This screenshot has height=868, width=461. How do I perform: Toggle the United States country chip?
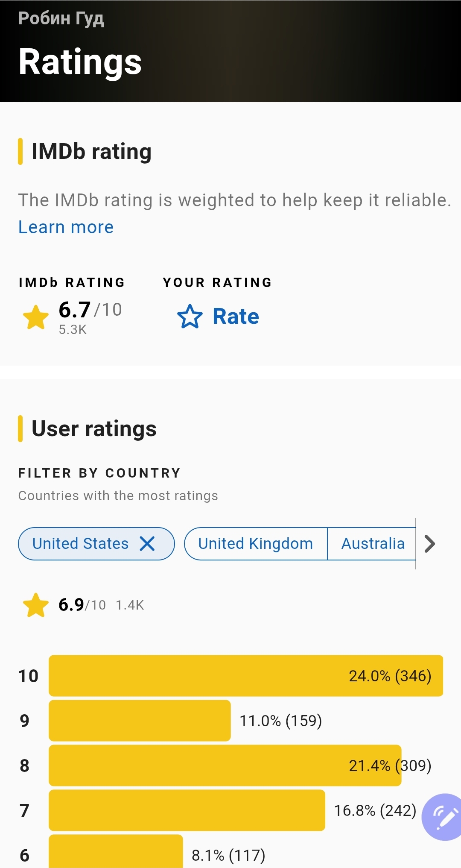point(80,544)
